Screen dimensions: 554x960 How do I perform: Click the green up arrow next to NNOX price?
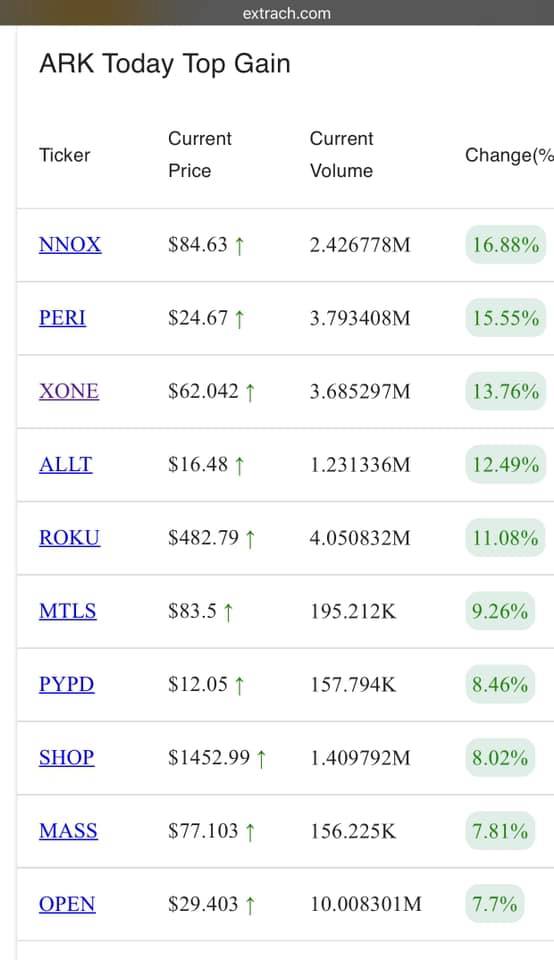point(239,246)
